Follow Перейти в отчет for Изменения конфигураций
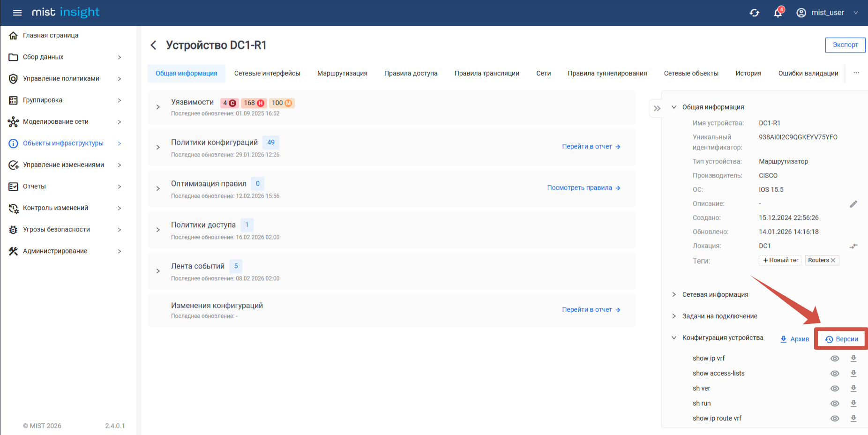The height and width of the screenshot is (435, 868). click(x=591, y=310)
